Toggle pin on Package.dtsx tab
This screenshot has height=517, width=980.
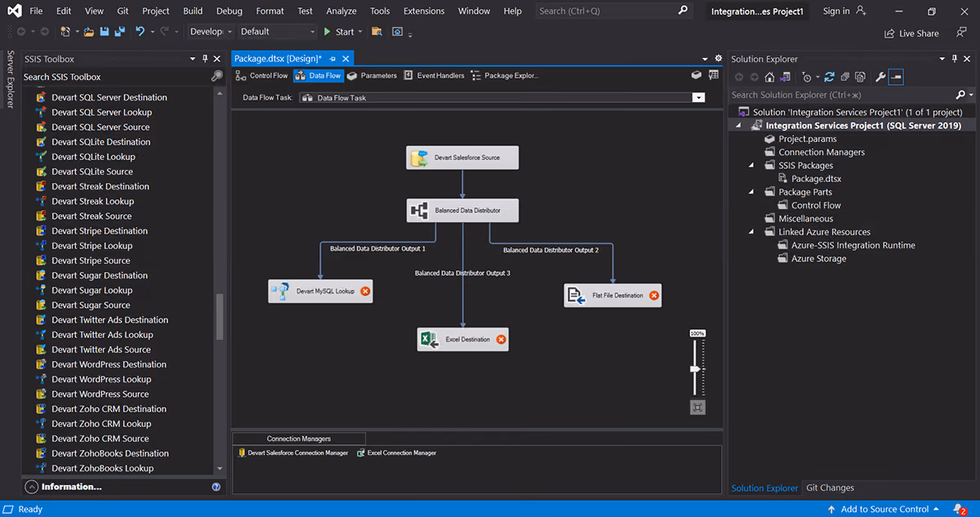(x=333, y=59)
